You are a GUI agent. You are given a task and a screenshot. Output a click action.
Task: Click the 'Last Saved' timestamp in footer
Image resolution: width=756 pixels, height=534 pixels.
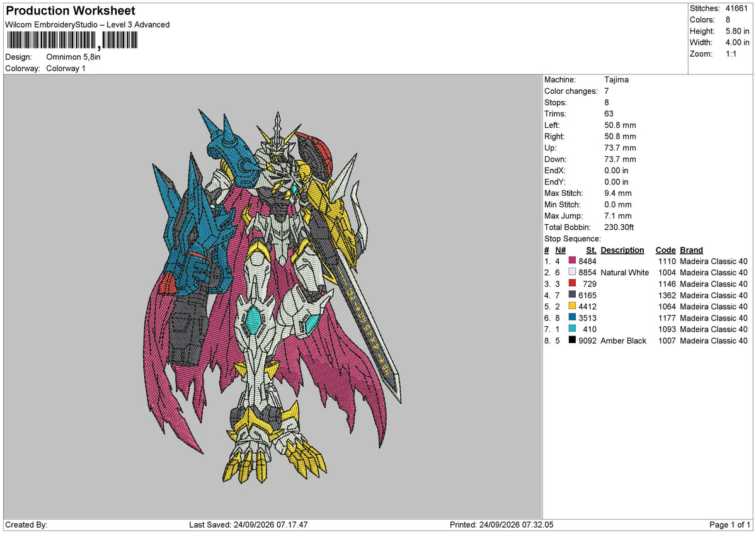(x=248, y=525)
